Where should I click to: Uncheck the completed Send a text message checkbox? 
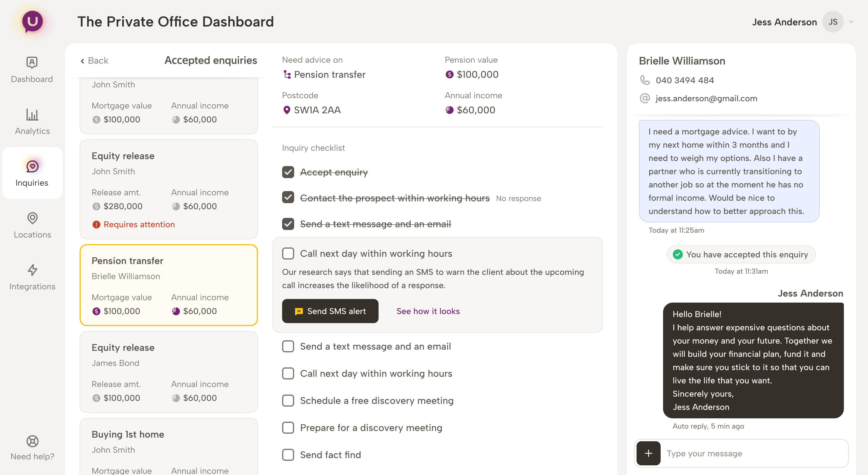(x=288, y=224)
